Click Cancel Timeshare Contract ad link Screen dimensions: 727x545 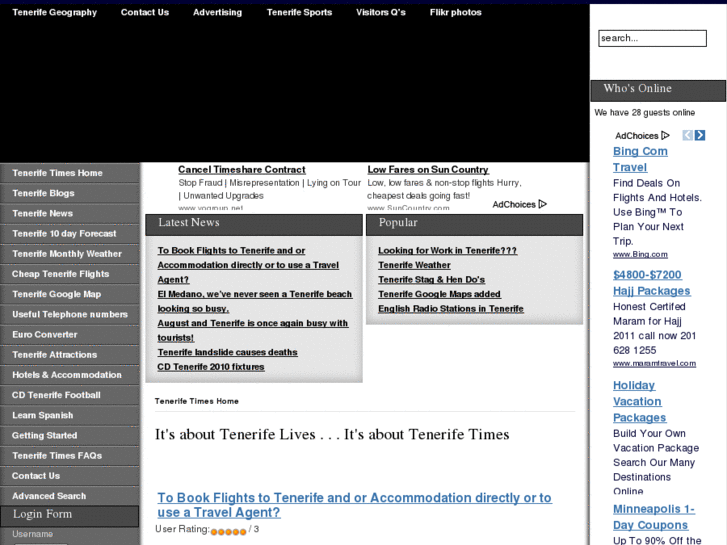coord(242,170)
